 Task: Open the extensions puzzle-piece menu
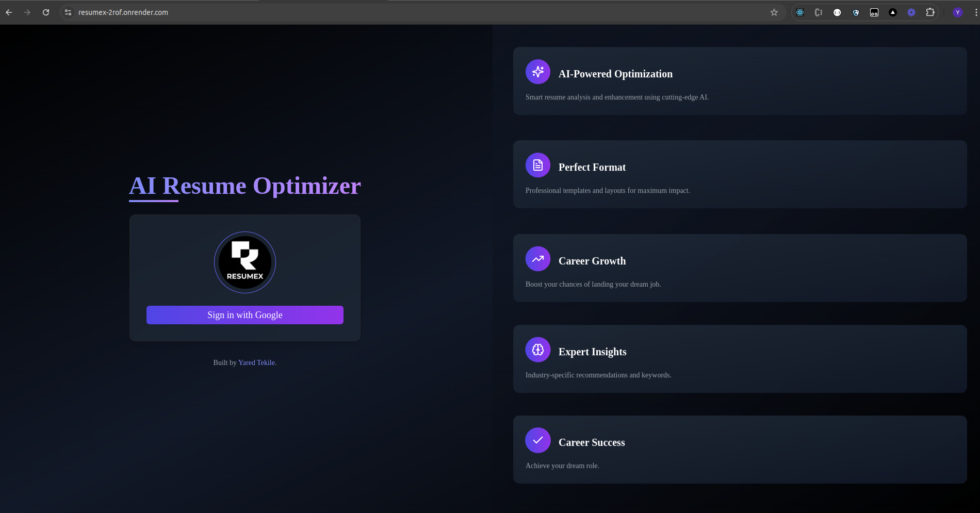click(930, 12)
